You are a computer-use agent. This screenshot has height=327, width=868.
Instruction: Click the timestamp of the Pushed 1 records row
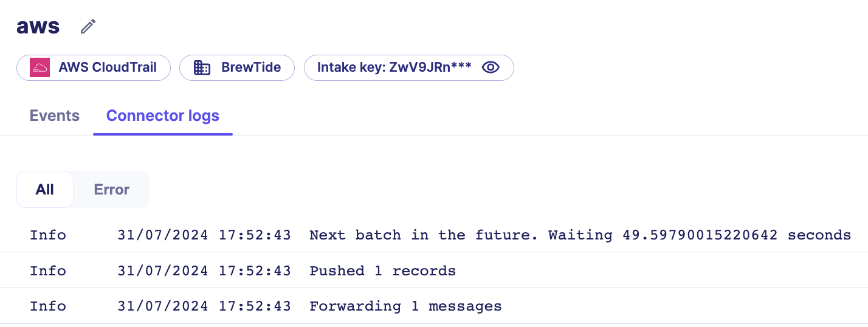[204, 270]
